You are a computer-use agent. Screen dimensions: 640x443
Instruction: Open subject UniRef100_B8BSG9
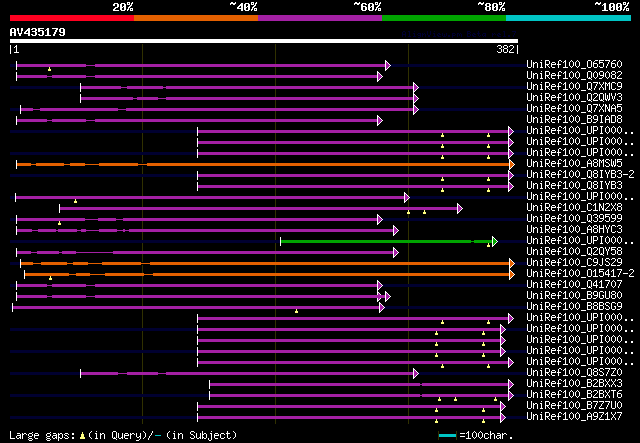(x=574, y=307)
